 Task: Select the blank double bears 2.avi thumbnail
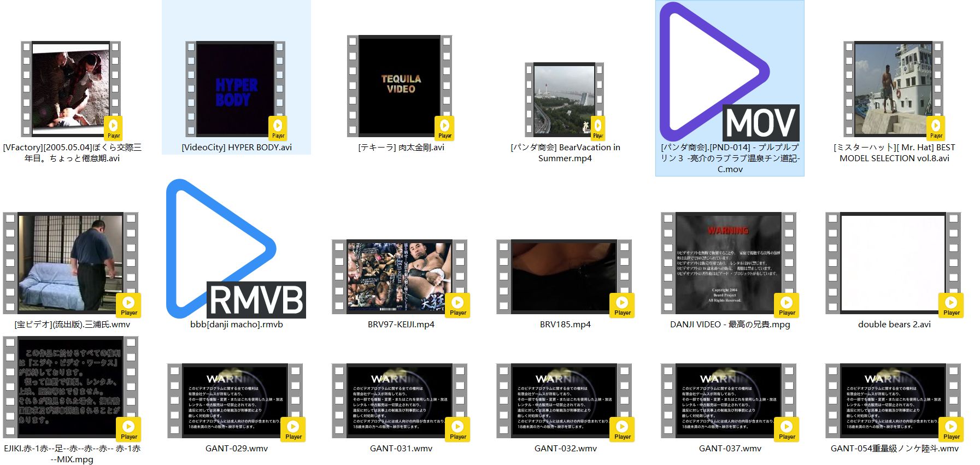(893, 263)
